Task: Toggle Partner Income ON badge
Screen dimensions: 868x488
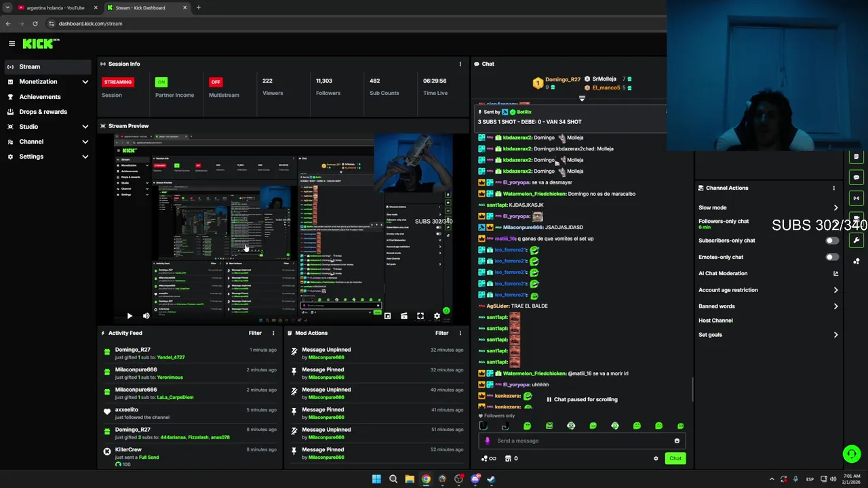Action: click(x=161, y=82)
